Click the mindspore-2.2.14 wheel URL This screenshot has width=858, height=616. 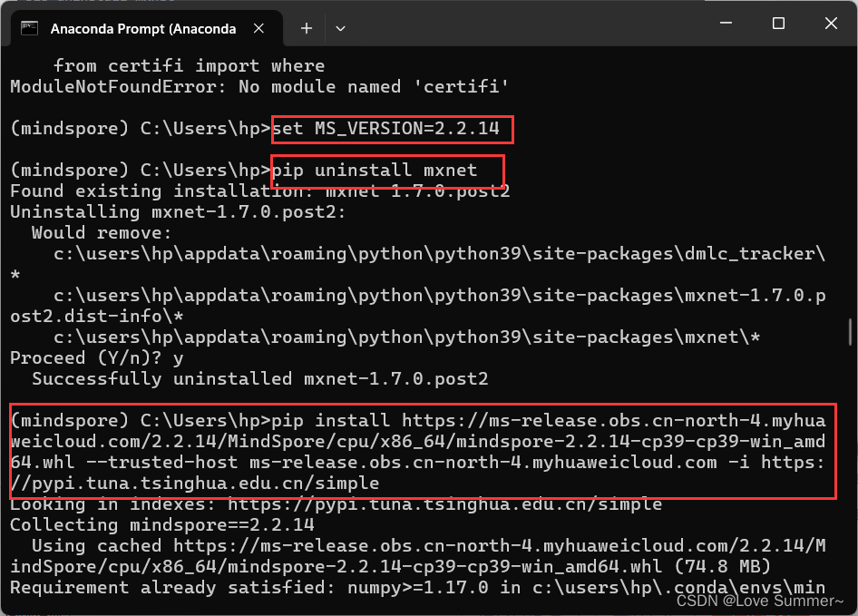pyautogui.click(x=426, y=440)
